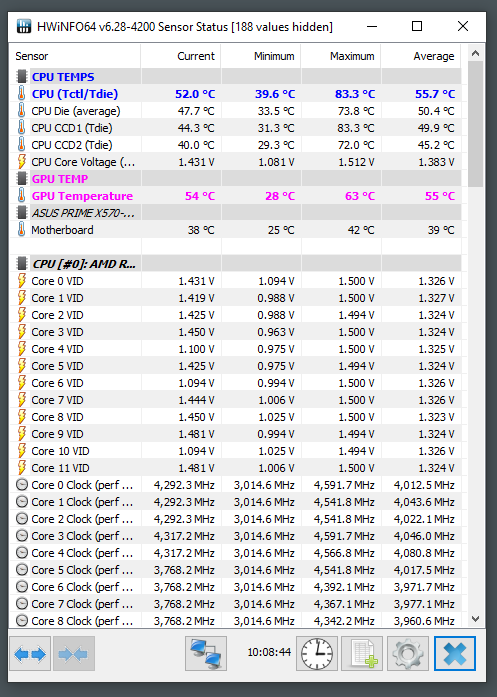Click clock icon beside Core 0 Clock
497x697 pixels.
point(21,485)
